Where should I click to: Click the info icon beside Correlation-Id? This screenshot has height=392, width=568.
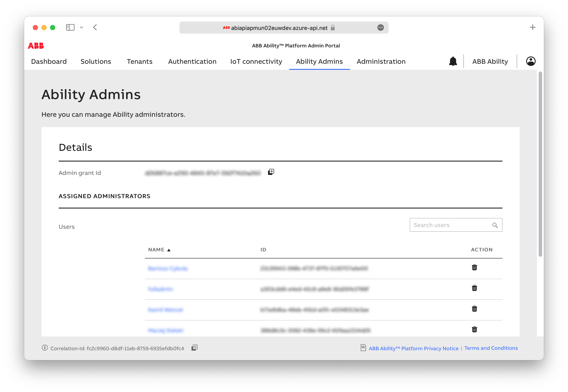(x=45, y=348)
